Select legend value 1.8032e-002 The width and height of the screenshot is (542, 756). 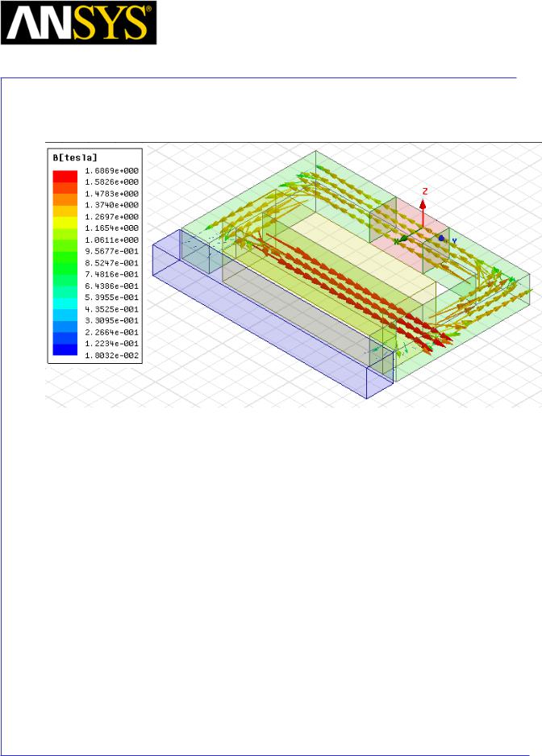pos(112,355)
